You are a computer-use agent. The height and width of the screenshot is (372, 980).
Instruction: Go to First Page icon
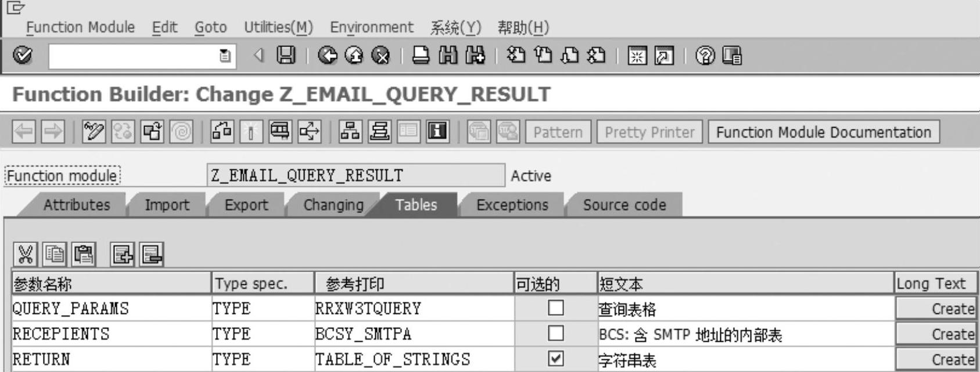pos(515,56)
